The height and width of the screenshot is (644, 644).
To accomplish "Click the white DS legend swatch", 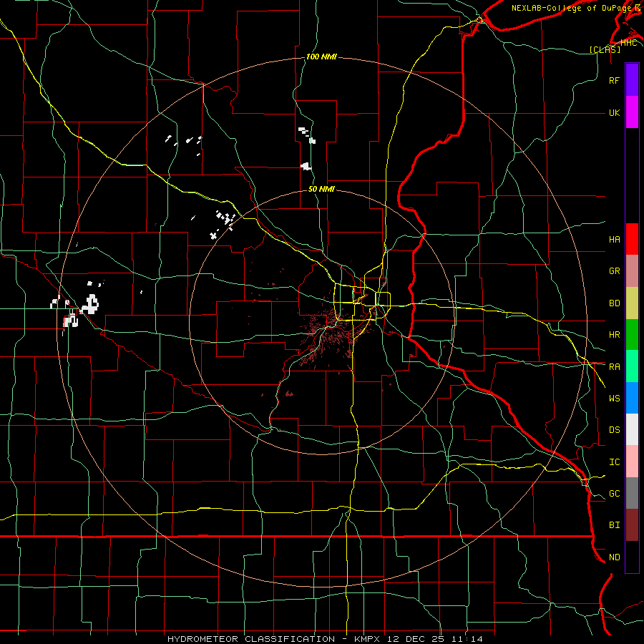I will 632,429.
